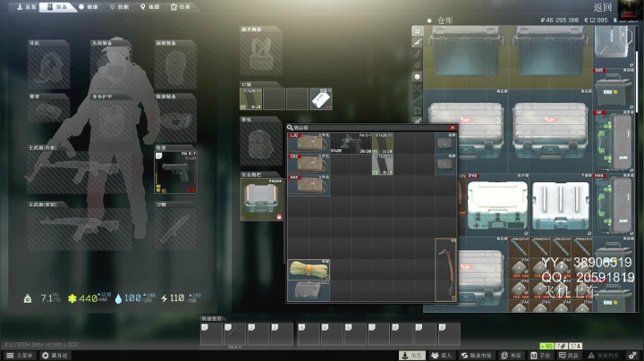Select quick-use slot 7

379,334
